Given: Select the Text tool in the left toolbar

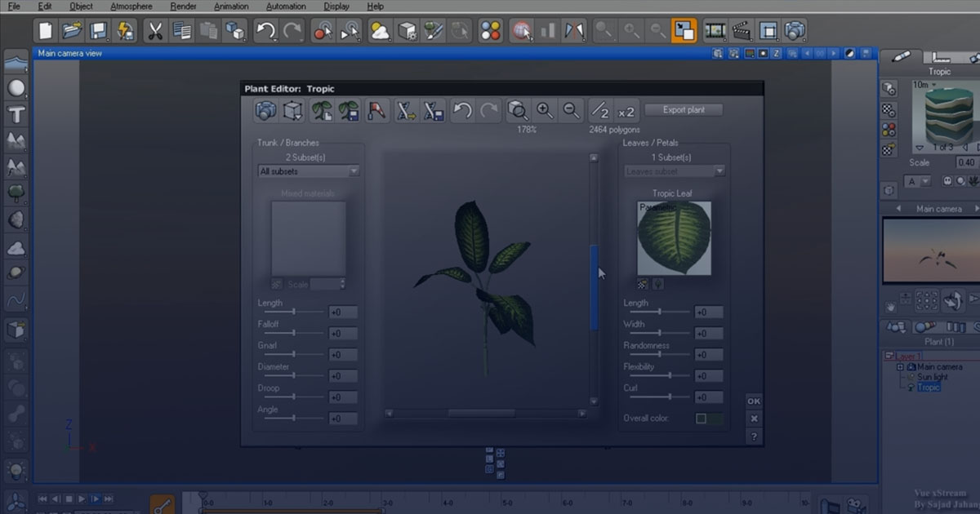Looking at the screenshot, I should (15, 114).
